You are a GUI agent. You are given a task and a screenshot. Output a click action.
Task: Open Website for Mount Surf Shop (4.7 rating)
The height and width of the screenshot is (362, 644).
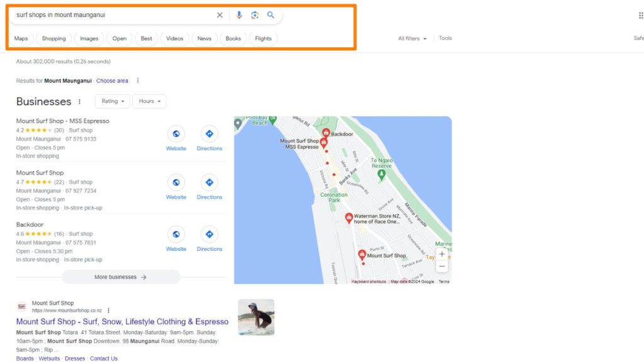176,187
